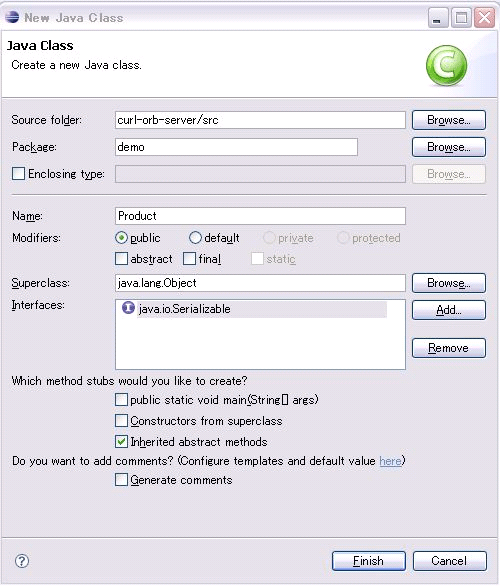Remove the selected interface
Viewport: 500px width, 586px height.
coord(449,348)
